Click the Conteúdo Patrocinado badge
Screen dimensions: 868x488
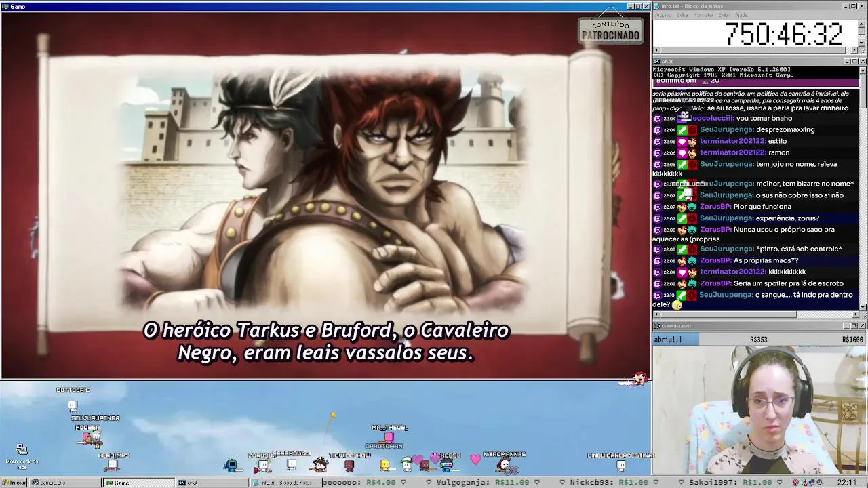tap(610, 30)
